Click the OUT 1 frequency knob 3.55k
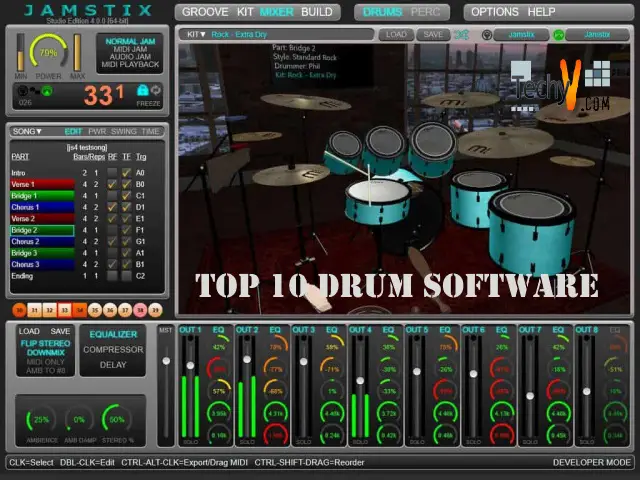This screenshot has height=480, width=640. (x=219, y=413)
